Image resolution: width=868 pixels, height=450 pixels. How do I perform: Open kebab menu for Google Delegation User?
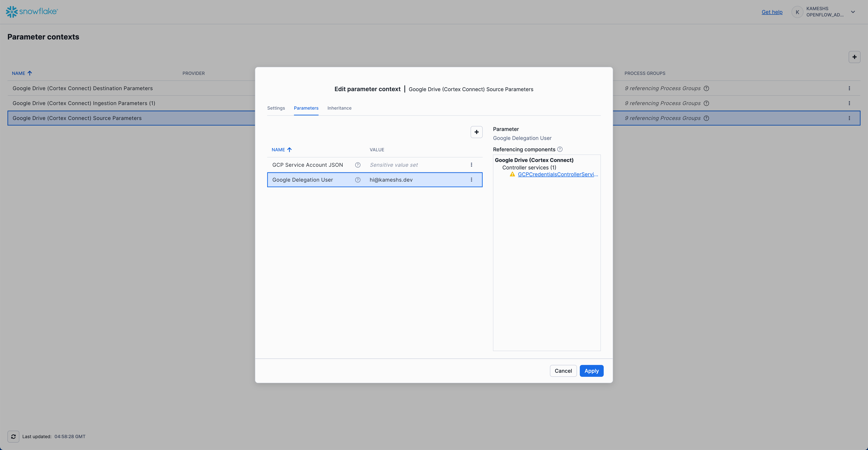tap(471, 180)
